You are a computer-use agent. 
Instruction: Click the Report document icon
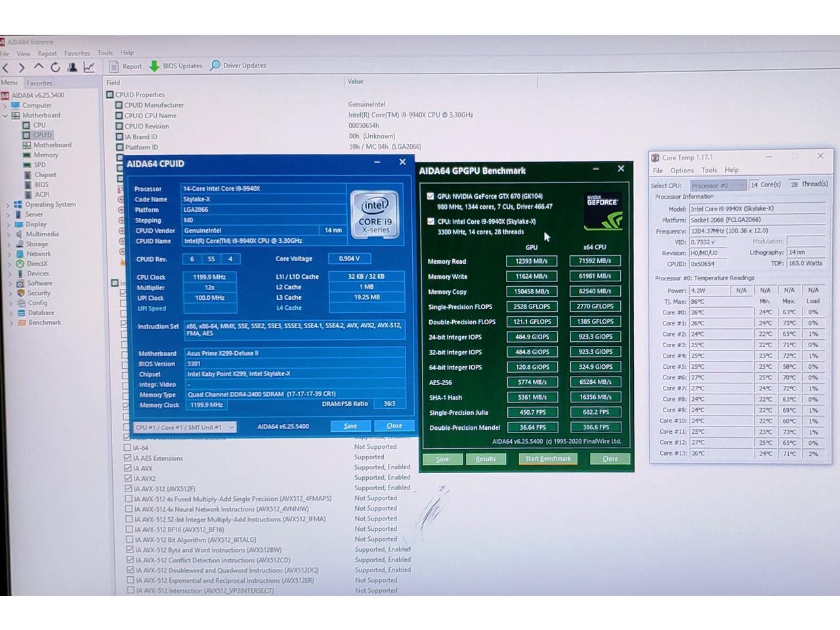pyautogui.click(x=114, y=66)
